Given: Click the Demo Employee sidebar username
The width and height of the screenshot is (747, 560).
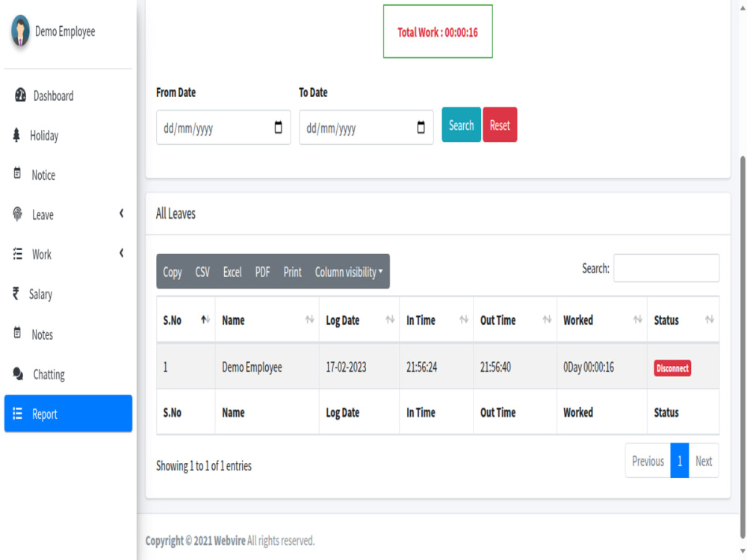Looking at the screenshot, I should click(65, 31).
